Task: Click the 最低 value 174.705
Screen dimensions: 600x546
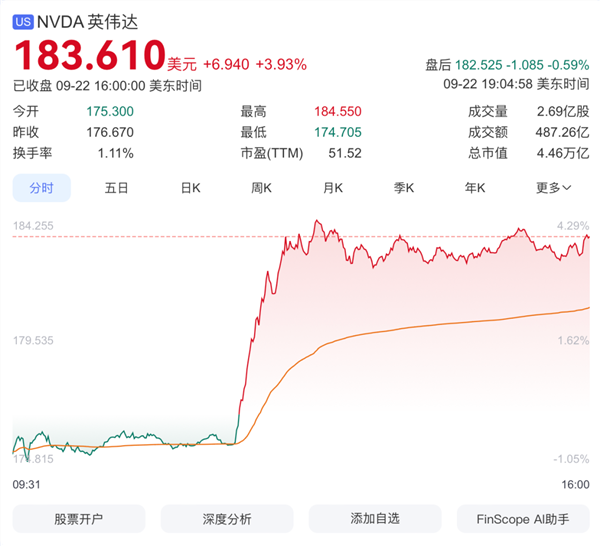Action: click(338, 132)
